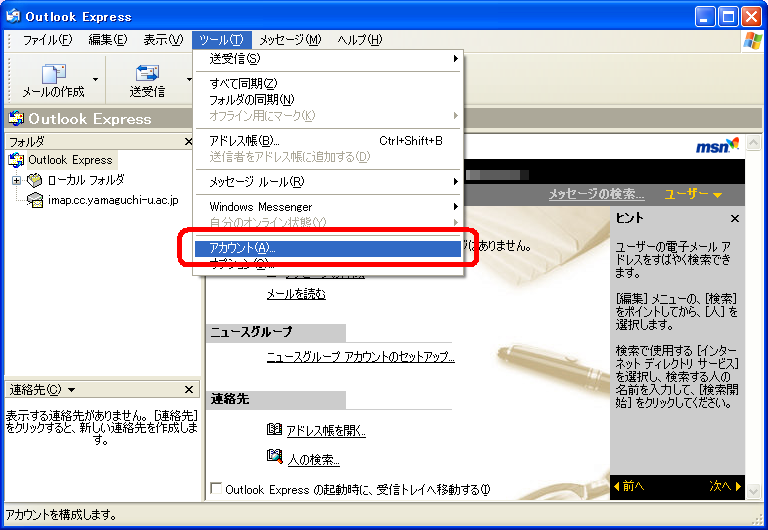Open the dropdown arrow beside メールの作成
Viewport: 768px width, 530px height.
[96, 79]
